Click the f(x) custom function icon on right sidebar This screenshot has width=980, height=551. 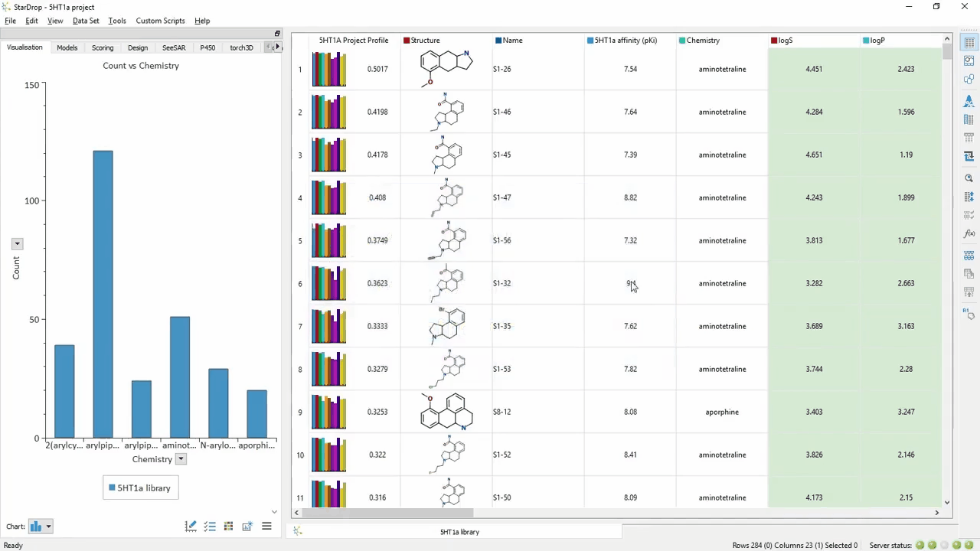[x=969, y=234]
